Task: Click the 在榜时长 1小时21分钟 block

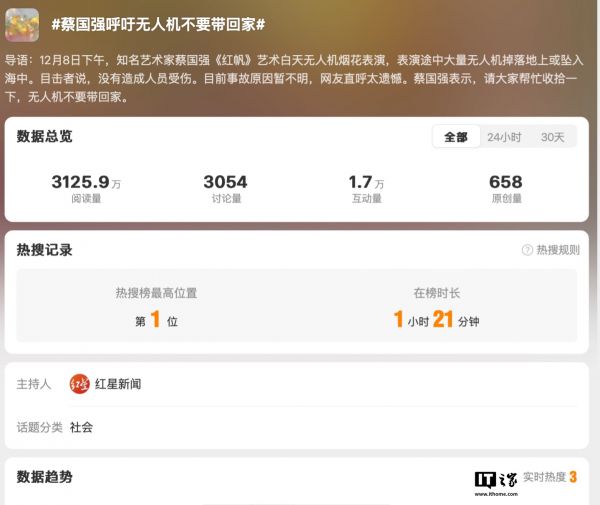Action: (437, 307)
